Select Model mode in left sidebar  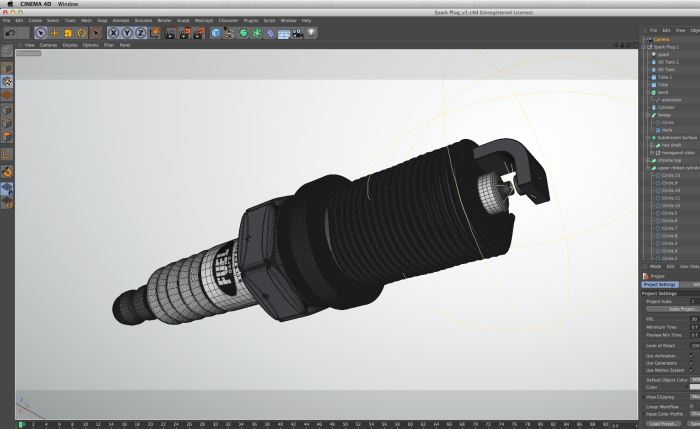pyautogui.click(x=7, y=68)
